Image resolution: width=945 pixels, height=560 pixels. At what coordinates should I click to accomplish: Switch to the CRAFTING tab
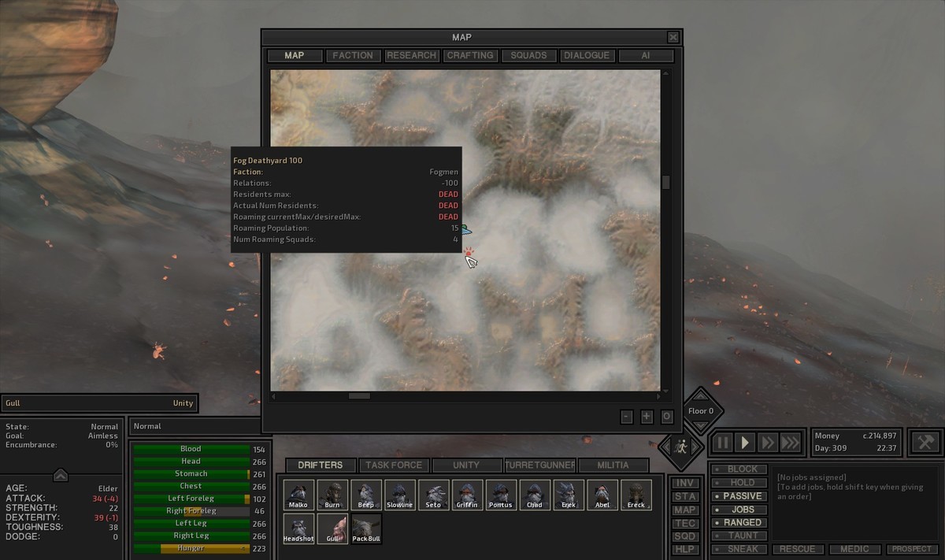470,56
